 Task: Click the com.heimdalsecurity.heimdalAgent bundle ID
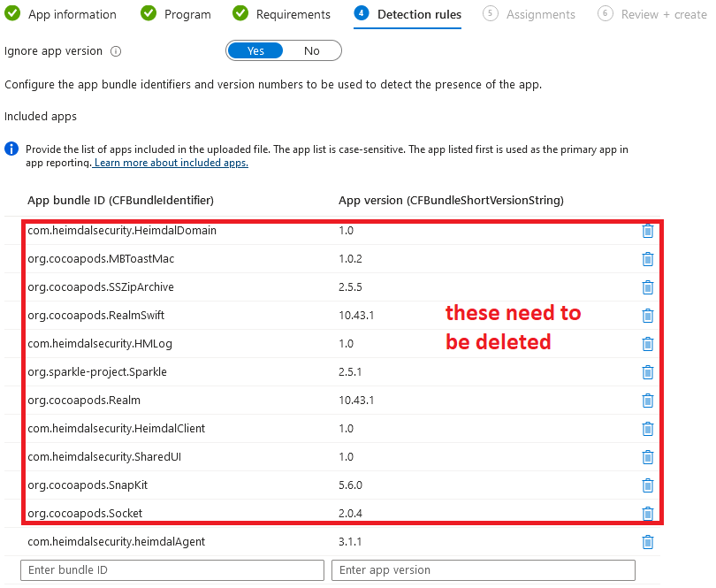tap(117, 542)
